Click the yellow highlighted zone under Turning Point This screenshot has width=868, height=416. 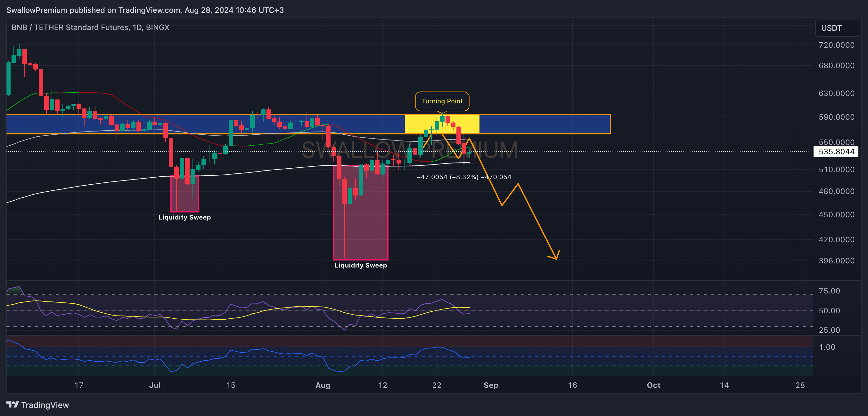pyautogui.click(x=442, y=124)
